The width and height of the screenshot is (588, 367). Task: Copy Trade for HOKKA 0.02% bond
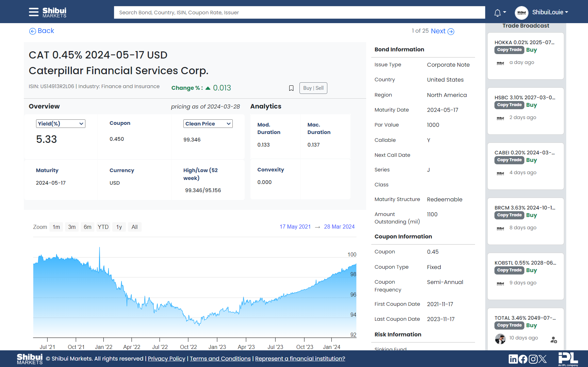coord(509,50)
